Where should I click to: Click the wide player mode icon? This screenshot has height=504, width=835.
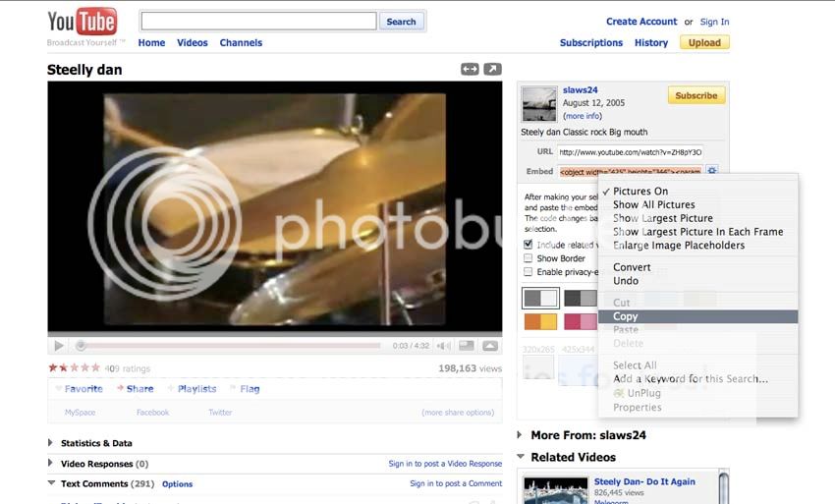coord(470,69)
